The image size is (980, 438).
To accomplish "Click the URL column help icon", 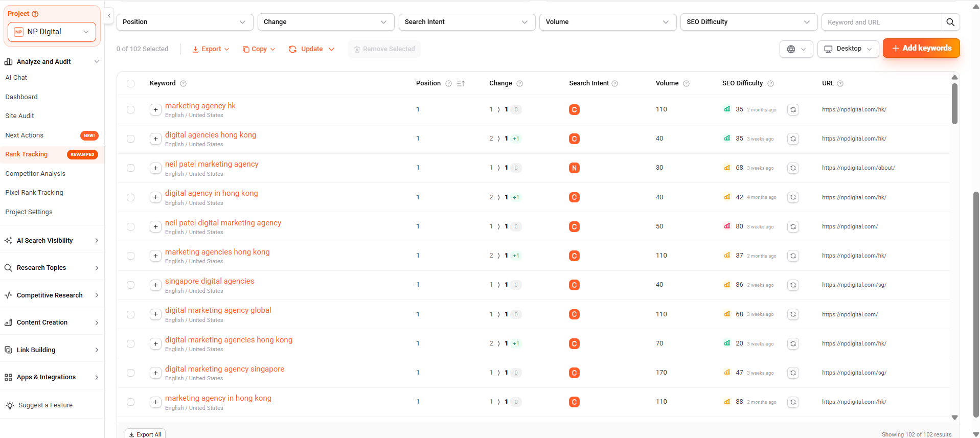I will pos(840,84).
